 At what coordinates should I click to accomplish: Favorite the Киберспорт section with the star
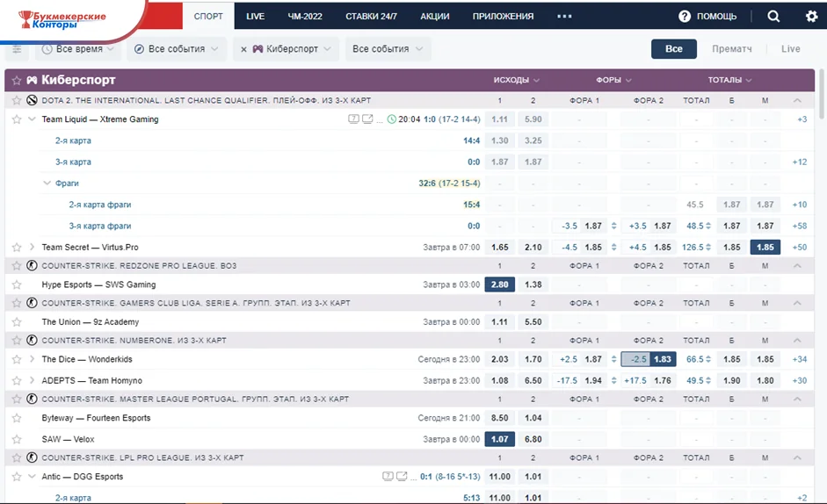point(17,80)
